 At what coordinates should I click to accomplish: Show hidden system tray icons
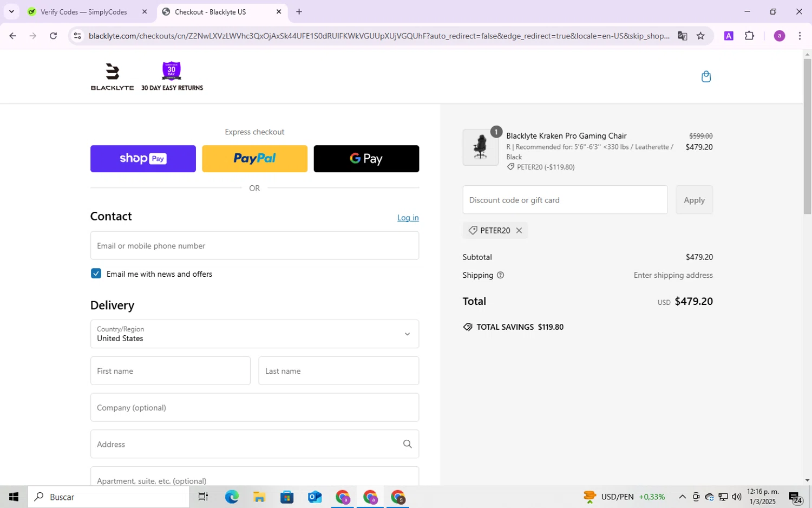pyautogui.click(x=682, y=497)
